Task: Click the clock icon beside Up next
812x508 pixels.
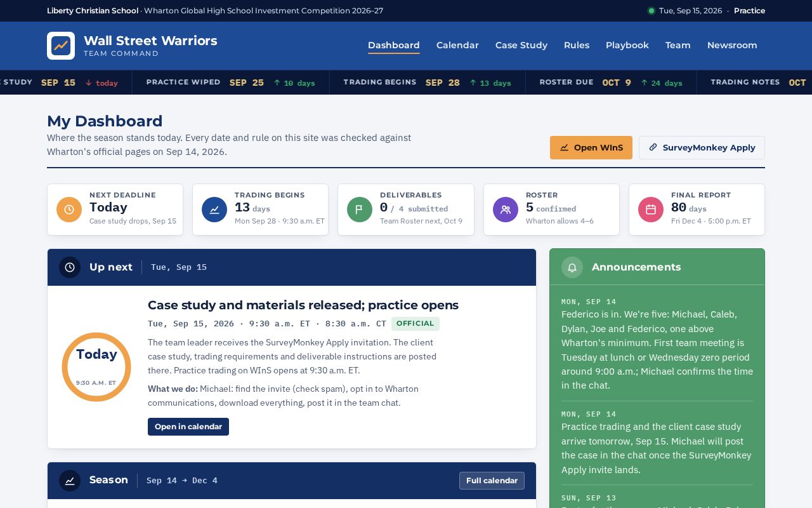Action: 70,267
